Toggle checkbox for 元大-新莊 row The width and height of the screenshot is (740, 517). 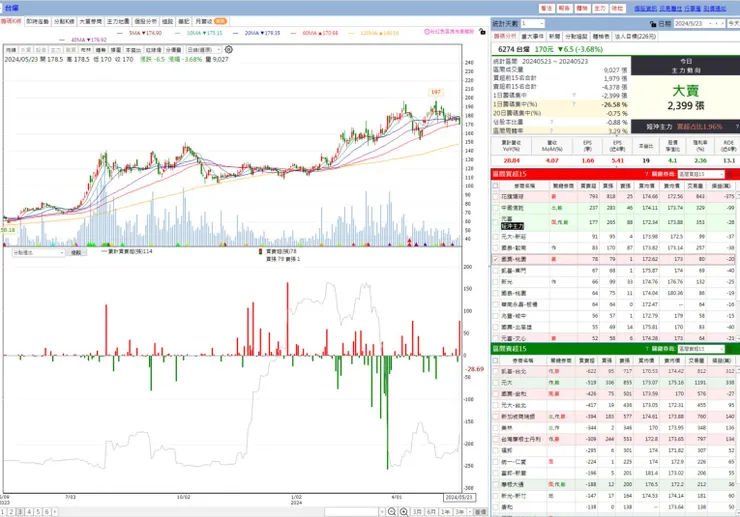[x=495, y=237]
